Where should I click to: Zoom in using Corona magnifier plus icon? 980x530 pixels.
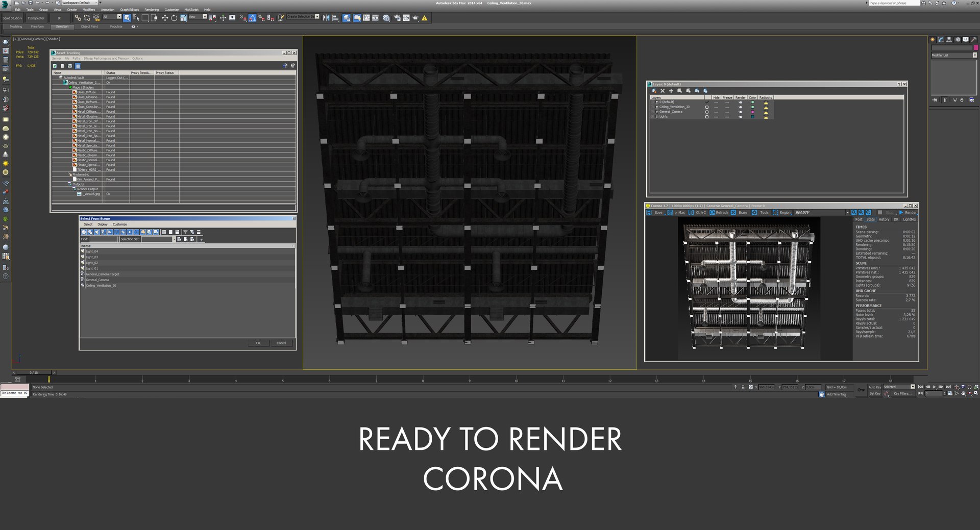[854, 212]
